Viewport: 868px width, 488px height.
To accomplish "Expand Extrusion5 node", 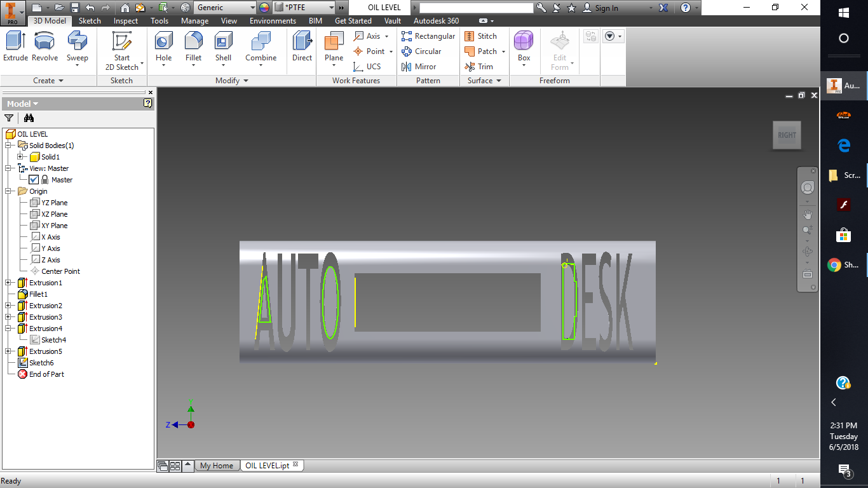I will (8, 351).
